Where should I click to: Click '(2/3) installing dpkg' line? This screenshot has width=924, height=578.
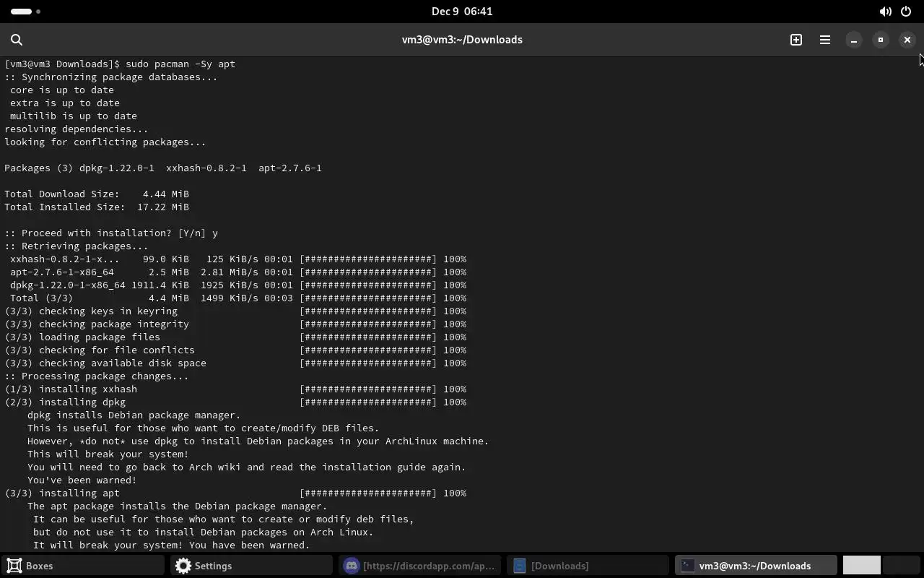[x=235, y=402]
